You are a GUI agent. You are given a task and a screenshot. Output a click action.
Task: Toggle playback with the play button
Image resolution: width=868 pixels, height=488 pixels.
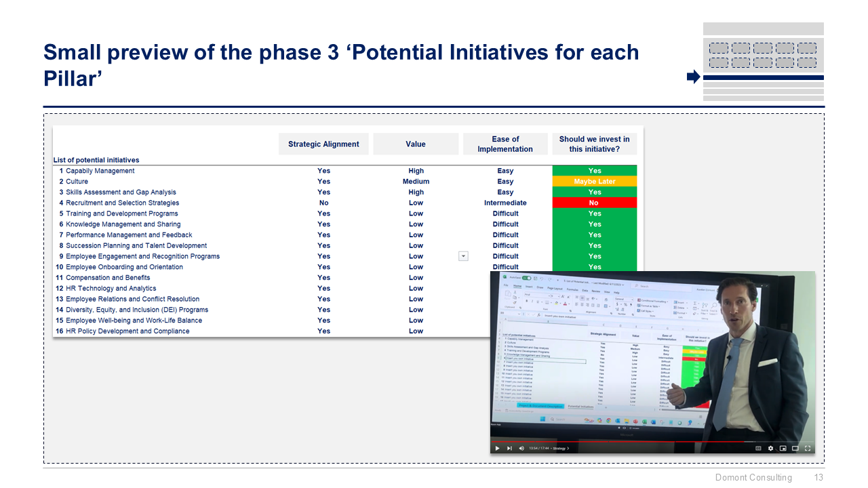tap(496, 448)
